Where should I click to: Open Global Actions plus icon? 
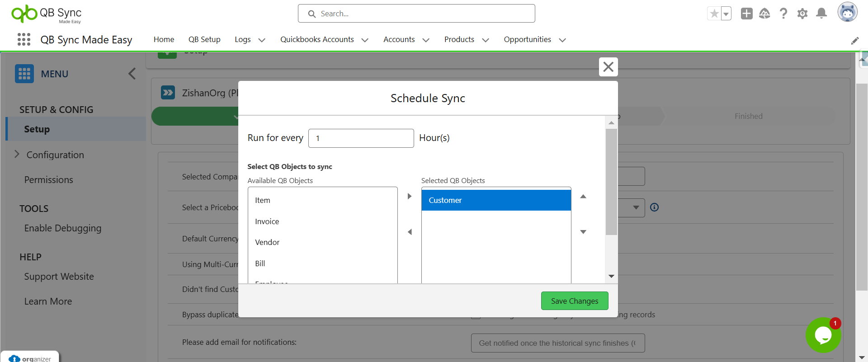(x=746, y=14)
